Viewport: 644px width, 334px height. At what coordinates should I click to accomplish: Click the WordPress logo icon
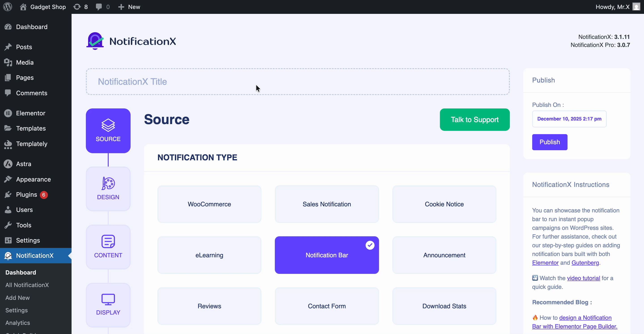pos(8,7)
